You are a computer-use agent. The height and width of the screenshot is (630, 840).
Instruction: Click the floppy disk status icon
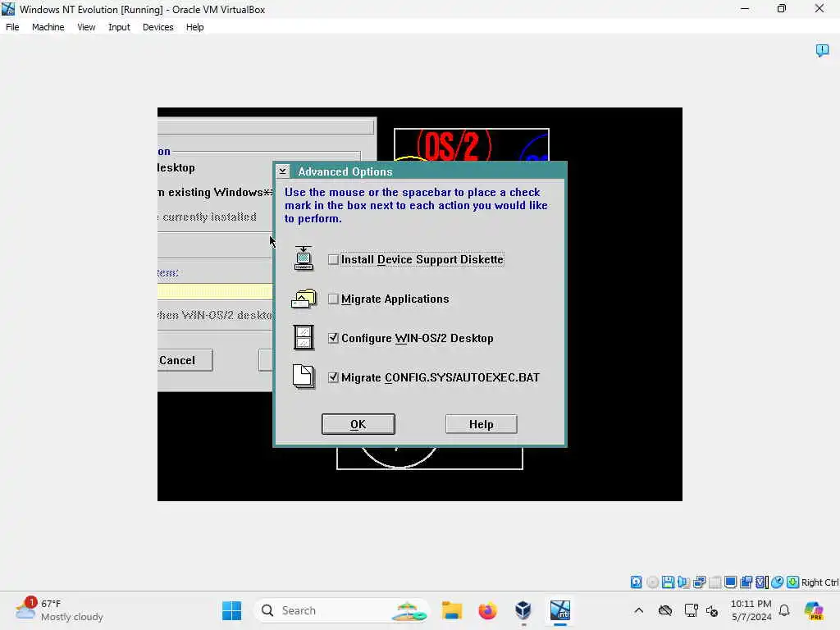pos(668,582)
